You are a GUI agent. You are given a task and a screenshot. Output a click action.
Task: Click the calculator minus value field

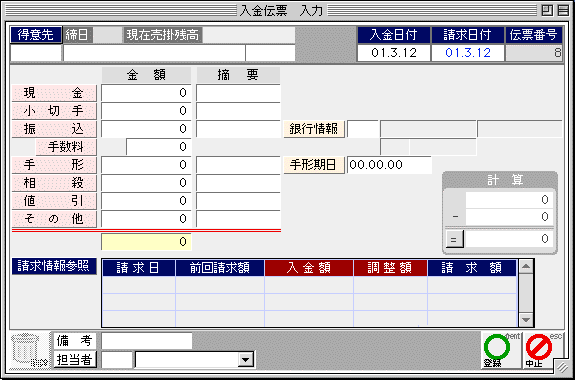(x=509, y=217)
